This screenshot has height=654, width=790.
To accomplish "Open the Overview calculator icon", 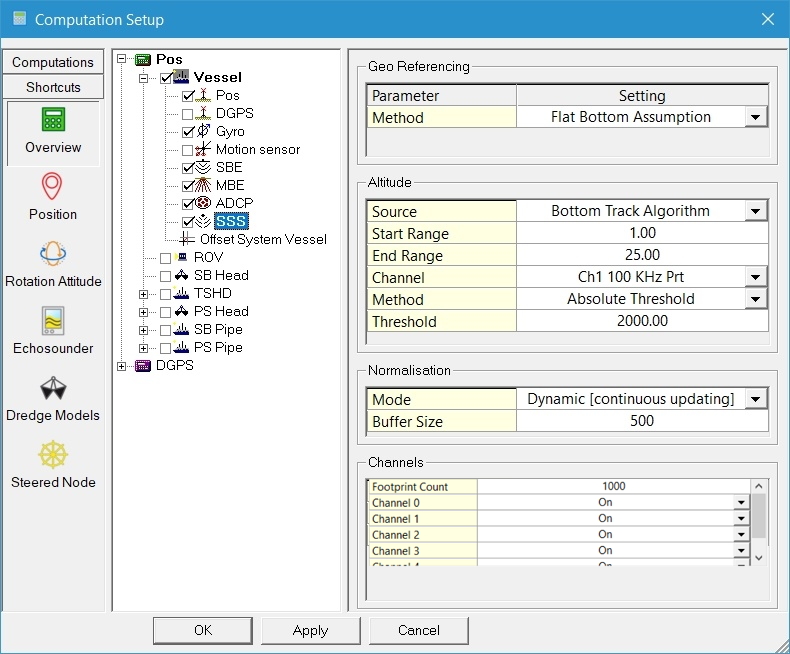I will coord(53,121).
